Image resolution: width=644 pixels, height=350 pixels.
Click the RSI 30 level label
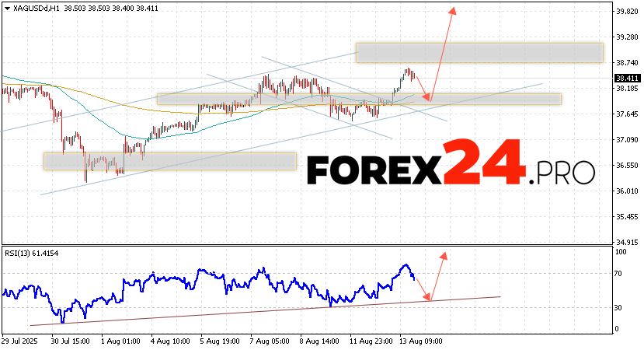click(619, 308)
